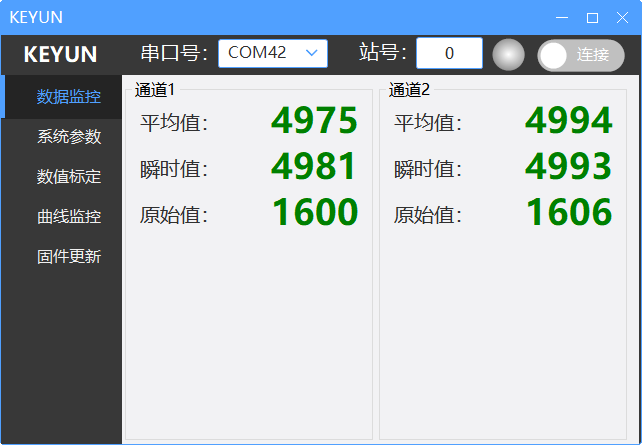Open the 数值标定 calibration page
The width and height of the screenshot is (642, 445).
pos(61,176)
